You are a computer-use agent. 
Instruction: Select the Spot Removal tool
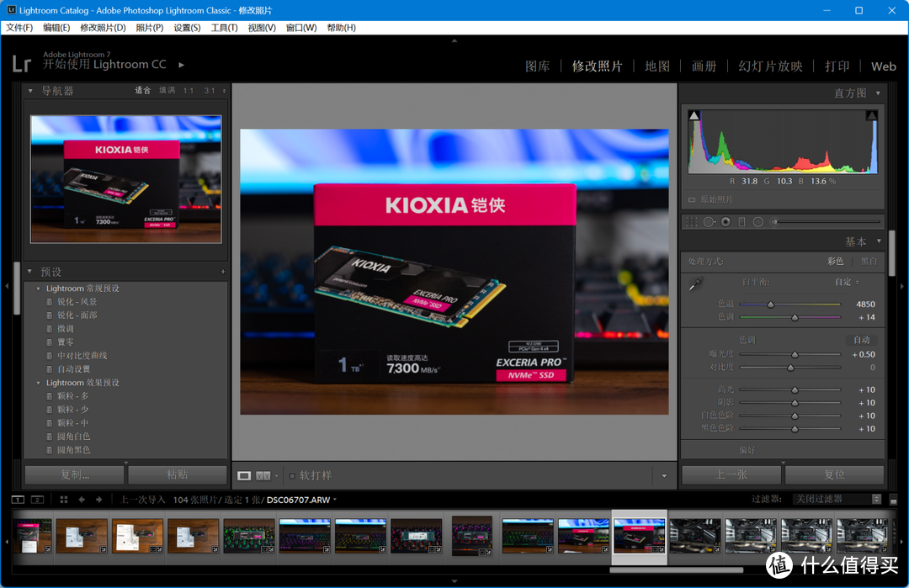[x=709, y=221]
